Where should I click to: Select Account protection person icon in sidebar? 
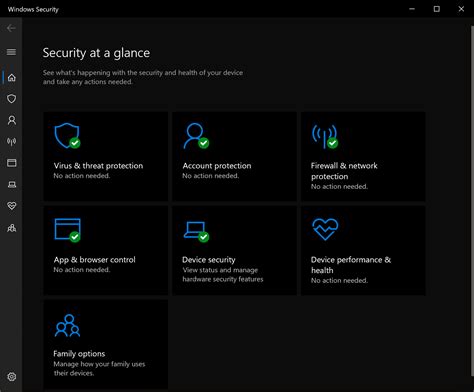12,120
